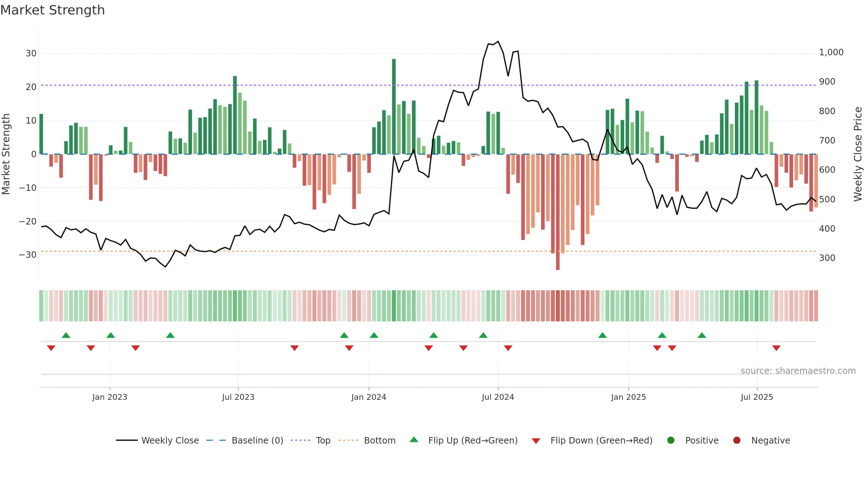The height and width of the screenshot is (488, 868).
Task: Click the orange dotted Bottom threshold line
Action: click(429, 251)
